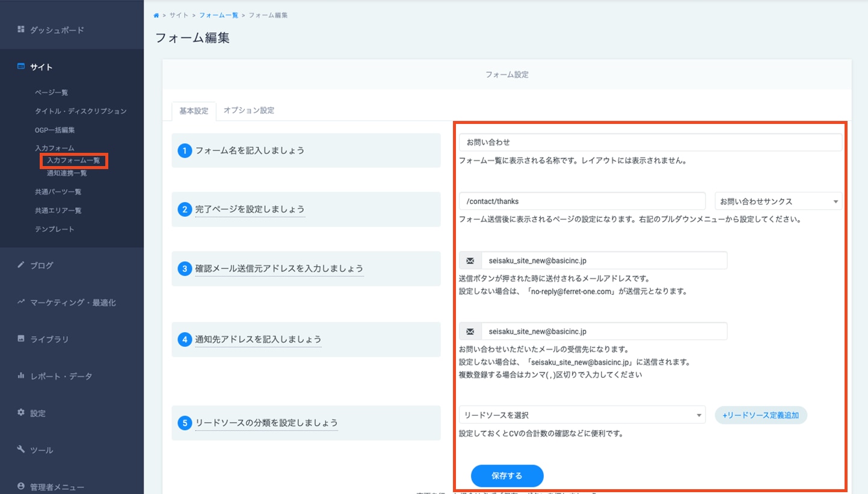Click the image icon beside ライブラリ
The image size is (868, 494).
(x=20, y=339)
